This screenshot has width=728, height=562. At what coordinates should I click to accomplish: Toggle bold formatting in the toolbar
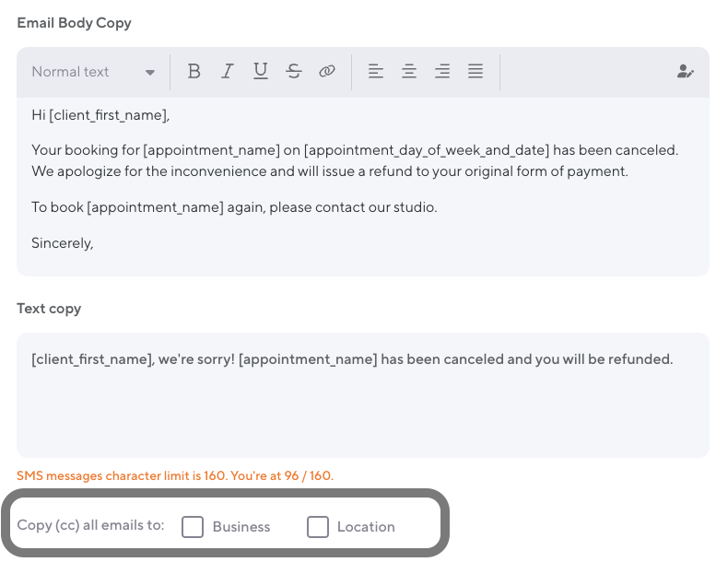pyautogui.click(x=194, y=72)
